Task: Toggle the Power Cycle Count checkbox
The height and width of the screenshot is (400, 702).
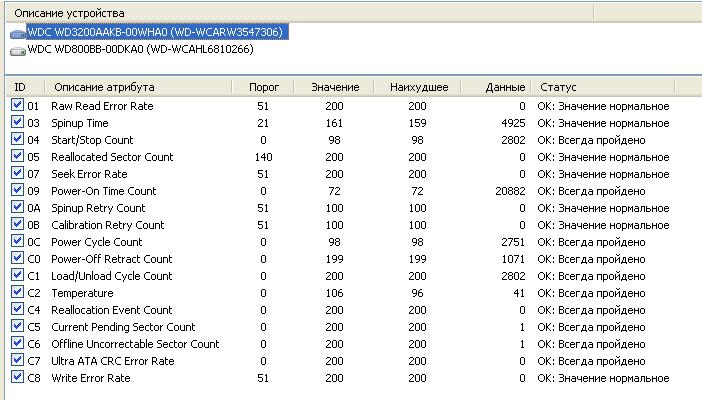Action: [x=17, y=241]
